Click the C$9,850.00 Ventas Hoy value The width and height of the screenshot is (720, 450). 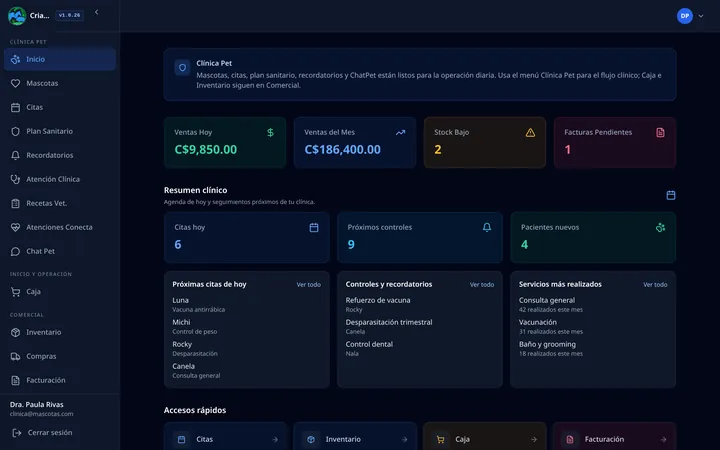[x=206, y=150]
